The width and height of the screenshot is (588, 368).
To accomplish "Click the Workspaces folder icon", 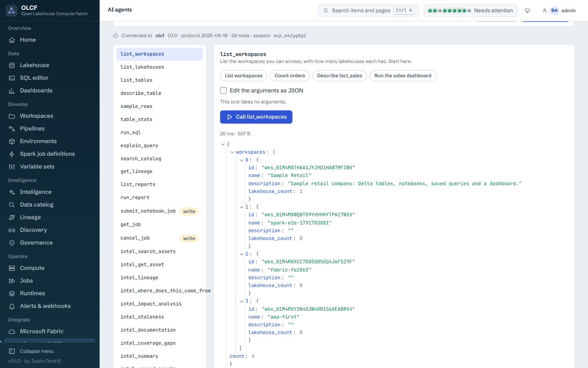I will pyautogui.click(x=12, y=116).
